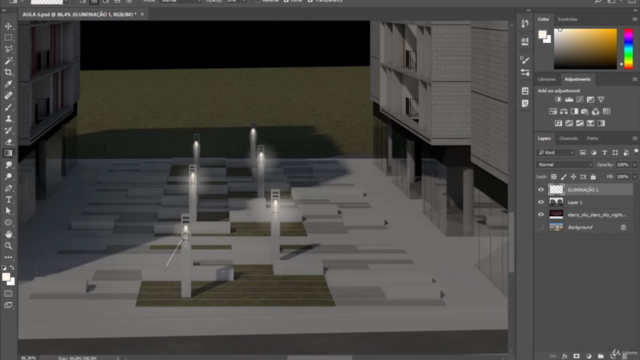Viewport: 640px width, 360px height.
Task: Select the Dodge tool
Action: coord(8,176)
